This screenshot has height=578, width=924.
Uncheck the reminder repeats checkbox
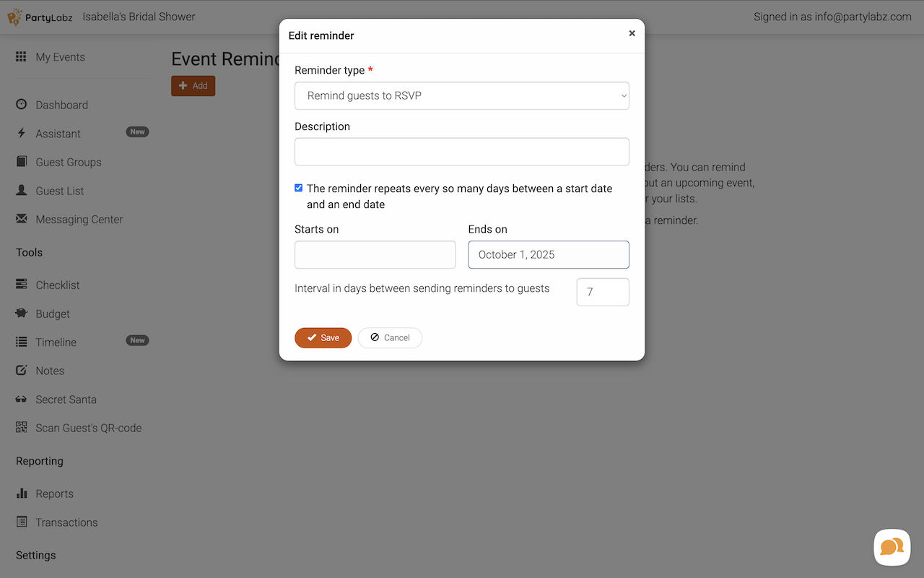299,188
